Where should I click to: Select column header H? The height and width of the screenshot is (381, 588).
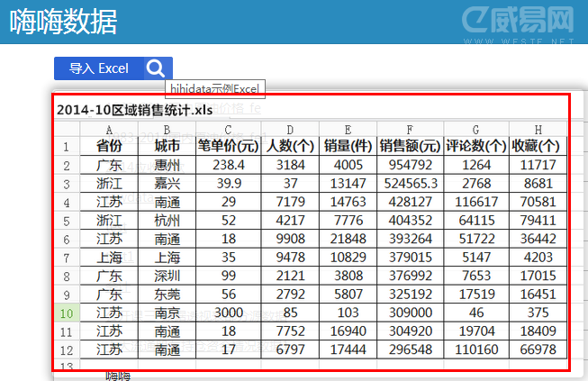pyautogui.click(x=538, y=130)
